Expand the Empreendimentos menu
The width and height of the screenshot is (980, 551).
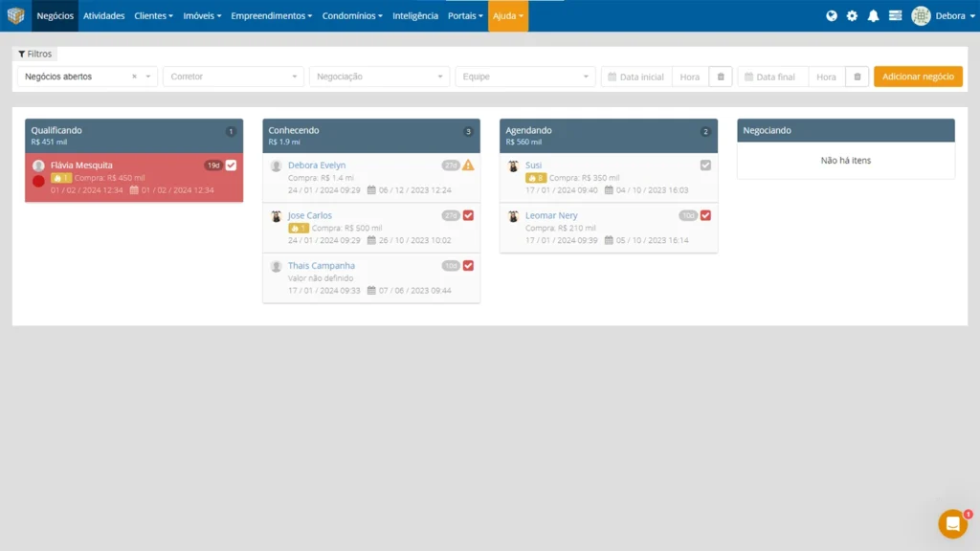pyautogui.click(x=271, y=15)
